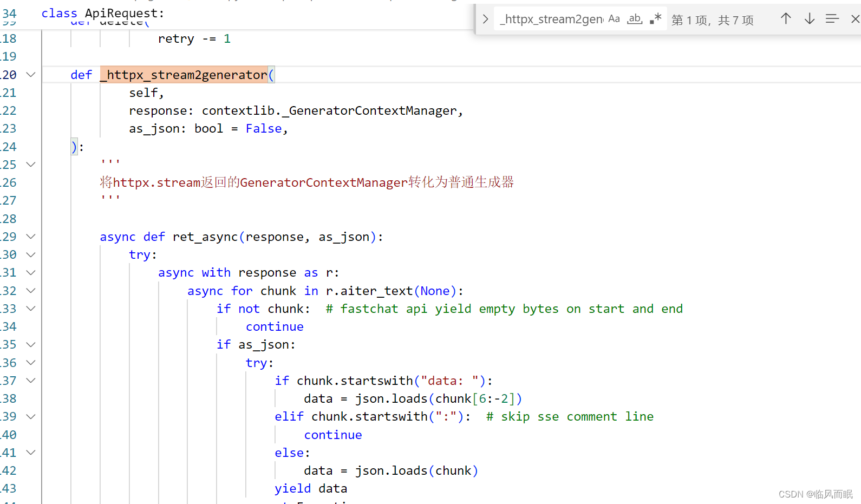The height and width of the screenshot is (504, 861).
Task: Toggle Find in Selection icon
Action: coord(832,19)
